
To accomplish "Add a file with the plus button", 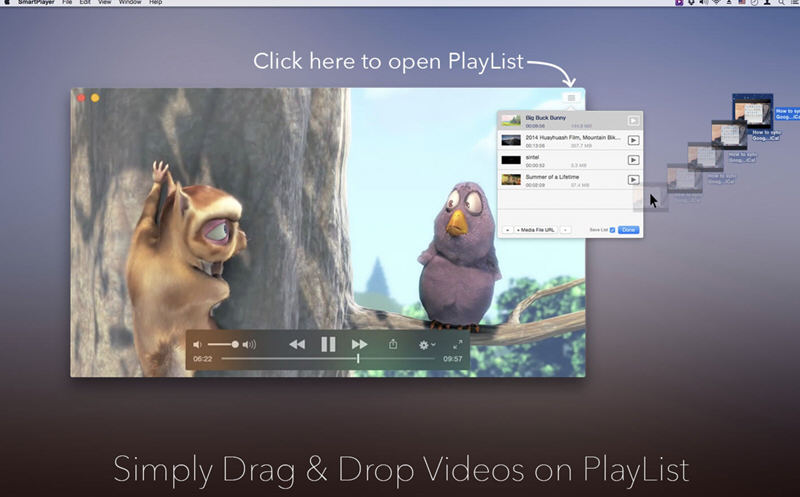I will (507, 230).
